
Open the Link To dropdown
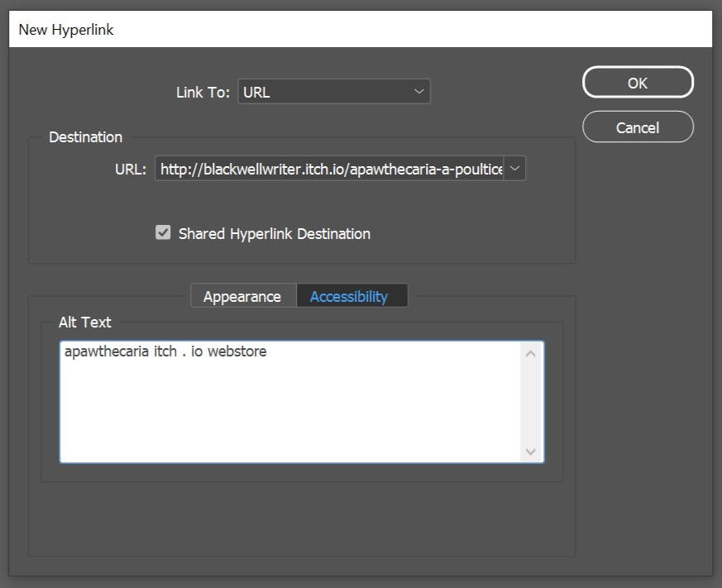pos(334,91)
